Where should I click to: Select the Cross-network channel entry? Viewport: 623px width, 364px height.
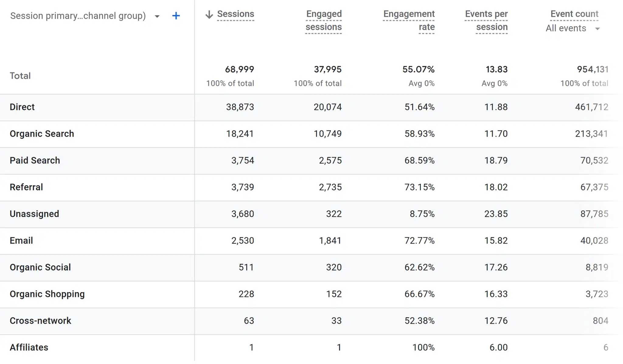40,321
